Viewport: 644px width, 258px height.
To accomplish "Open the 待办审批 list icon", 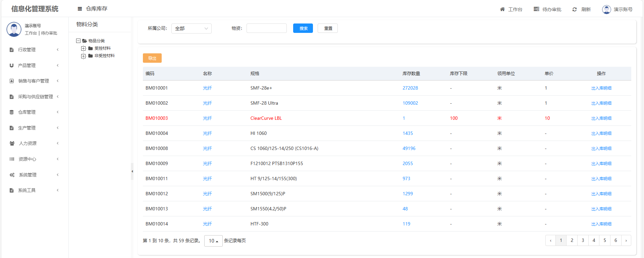I will pyautogui.click(x=536, y=9).
